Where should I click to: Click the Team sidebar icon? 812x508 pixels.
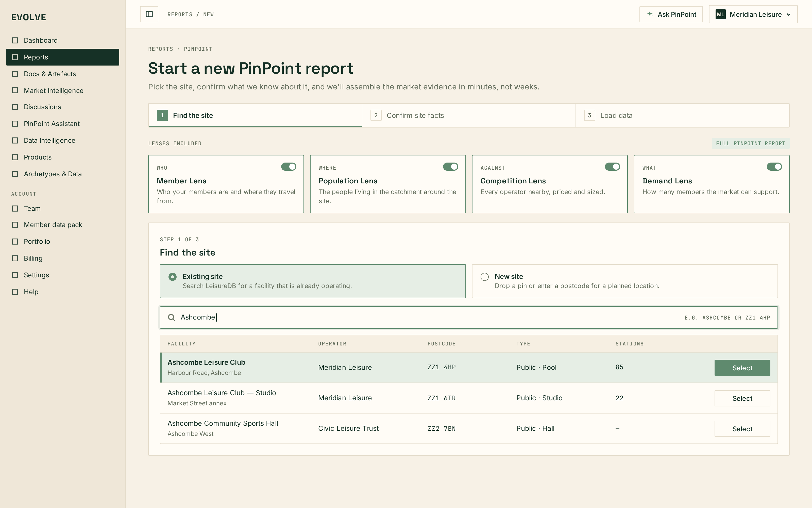click(x=15, y=209)
